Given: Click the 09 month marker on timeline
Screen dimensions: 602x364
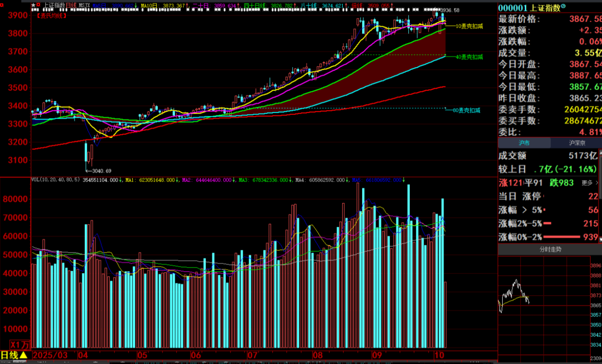Looking at the screenshot, I should pos(377,356).
